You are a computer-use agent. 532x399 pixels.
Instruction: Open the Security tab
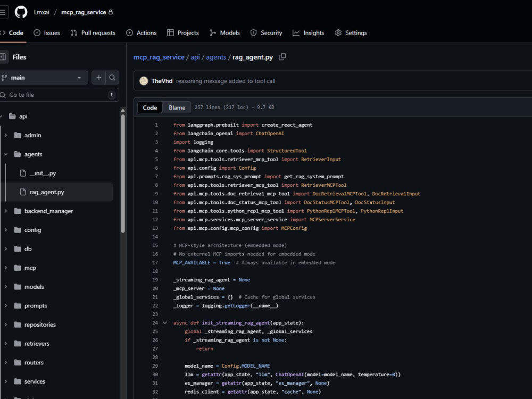(267, 33)
